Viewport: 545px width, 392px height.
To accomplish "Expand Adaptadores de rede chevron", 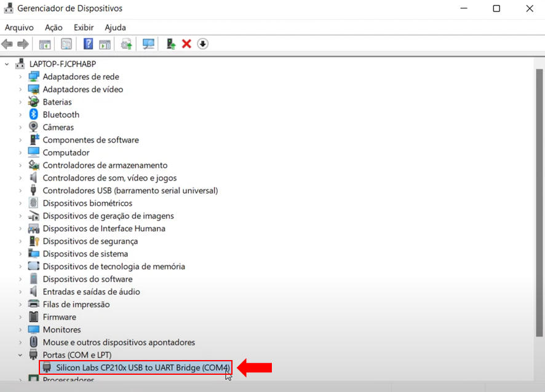I will click(x=20, y=77).
